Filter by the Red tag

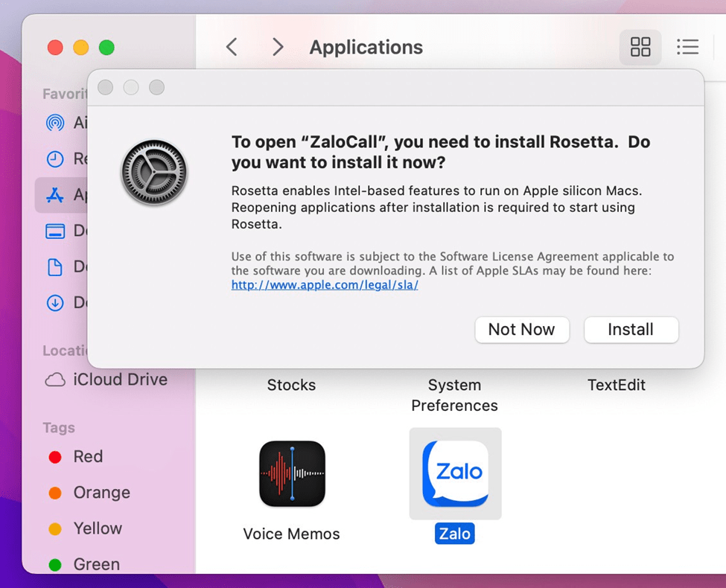[x=87, y=457]
